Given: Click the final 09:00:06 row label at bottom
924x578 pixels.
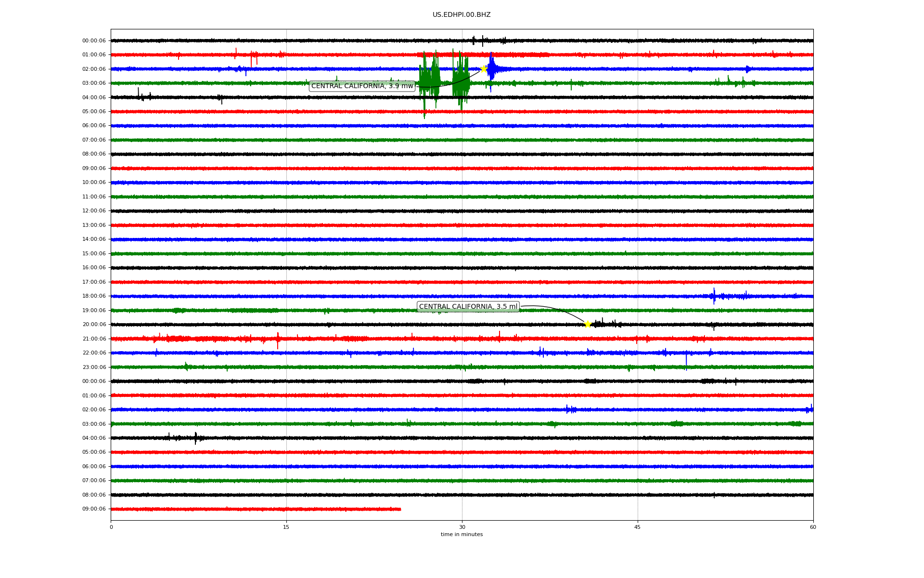Looking at the screenshot, I should click(x=94, y=509).
